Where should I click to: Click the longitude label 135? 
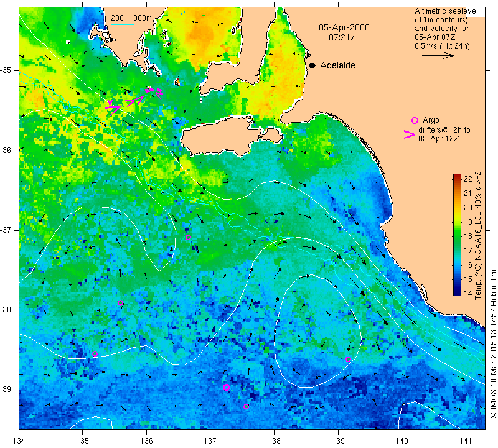click(x=83, y=441)
